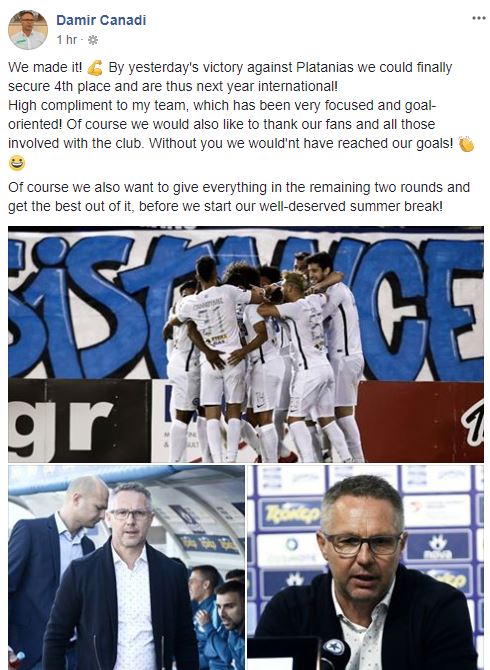
Task: Click the seated staff in blue jackets
Action: (x=217, y=617)
